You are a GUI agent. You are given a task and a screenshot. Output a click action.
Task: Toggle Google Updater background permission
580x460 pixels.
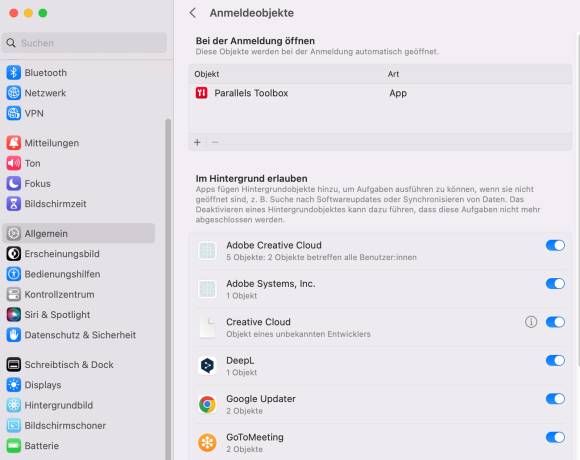tap(555, 399)
